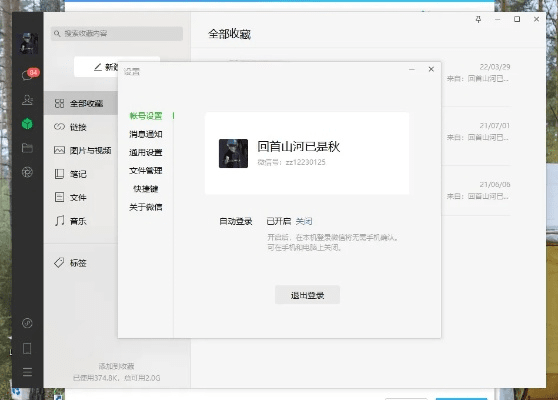Select the 全部收藏 category

tap(81, 103)
